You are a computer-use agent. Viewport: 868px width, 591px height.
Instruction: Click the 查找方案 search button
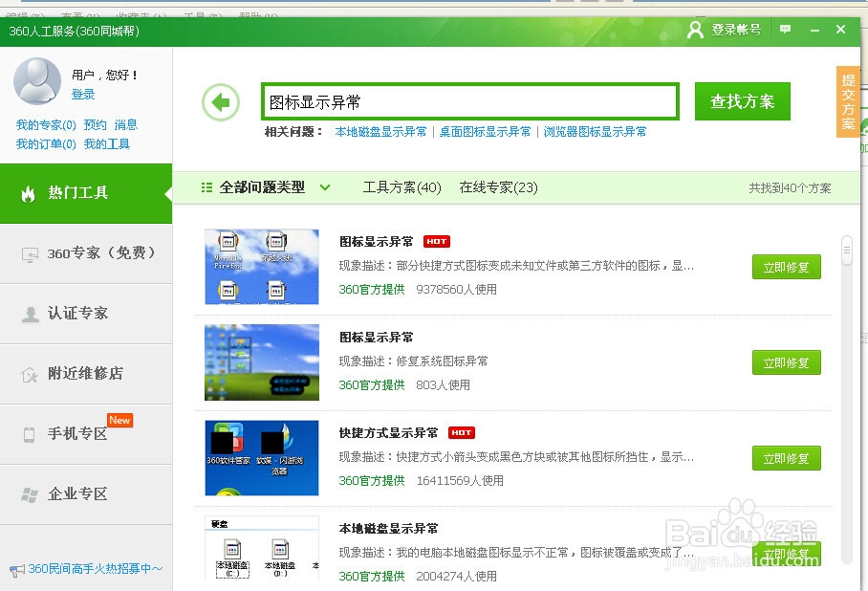(x=742, y=100)
